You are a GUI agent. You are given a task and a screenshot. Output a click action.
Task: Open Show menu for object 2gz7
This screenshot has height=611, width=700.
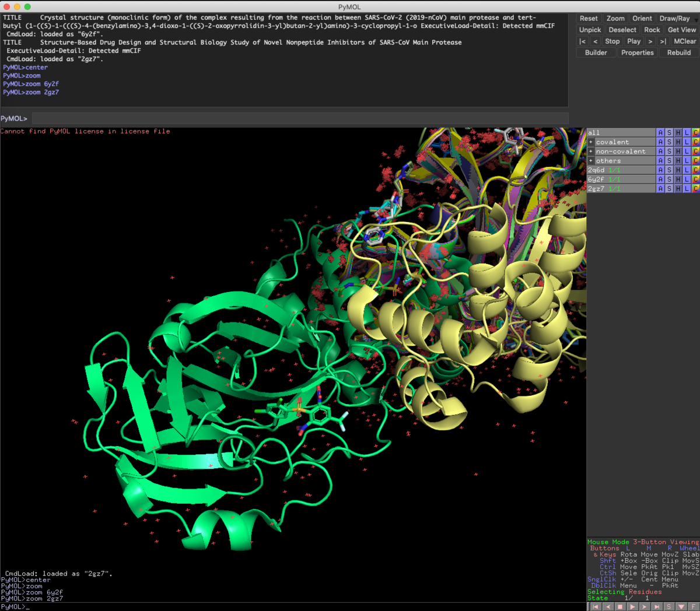click(x=669, y=189)
